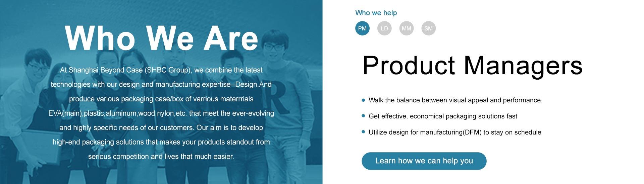Image resolution: width=644 pixels, height=184 pixels.
Task: Select the visual appeal and performance bullet
Action: (454, 100)
